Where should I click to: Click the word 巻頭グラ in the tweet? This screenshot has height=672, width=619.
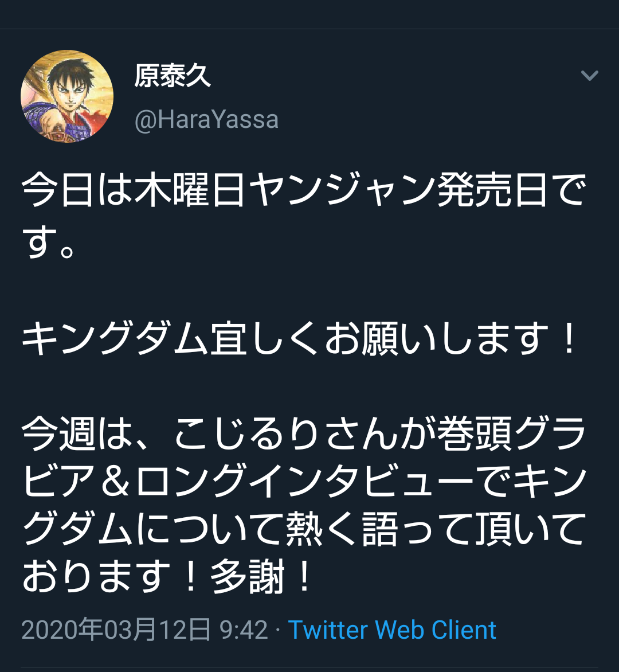click(511, 433)
